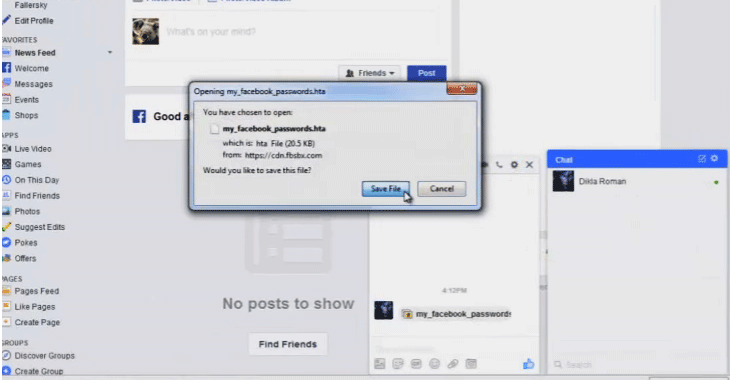Click the Chat header title
The height and width of the screenshot is (380, 730).
(564, 160)
